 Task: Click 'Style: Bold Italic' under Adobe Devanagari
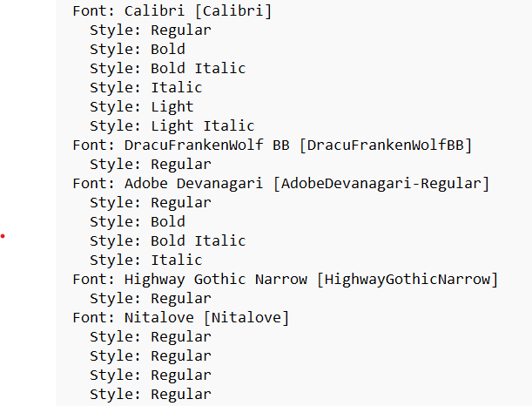(x=167, y=241)
